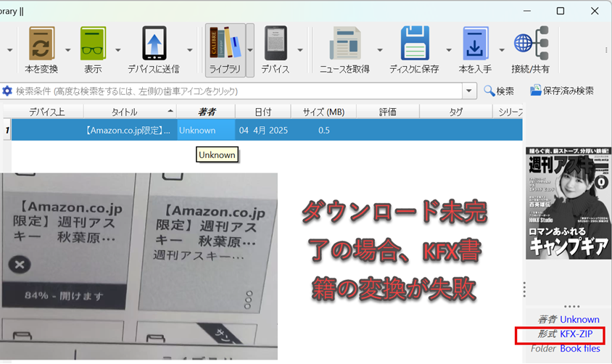Maximize the calibre window

[561, 11]
